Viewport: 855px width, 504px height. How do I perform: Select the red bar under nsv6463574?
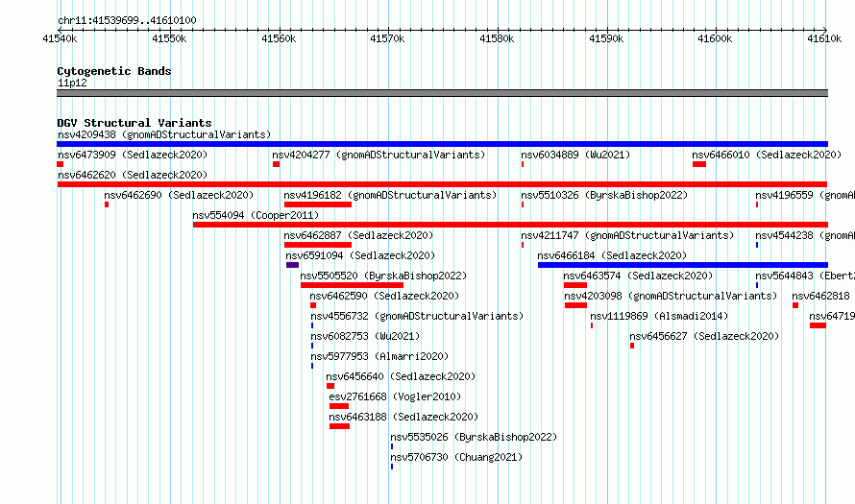575,285
